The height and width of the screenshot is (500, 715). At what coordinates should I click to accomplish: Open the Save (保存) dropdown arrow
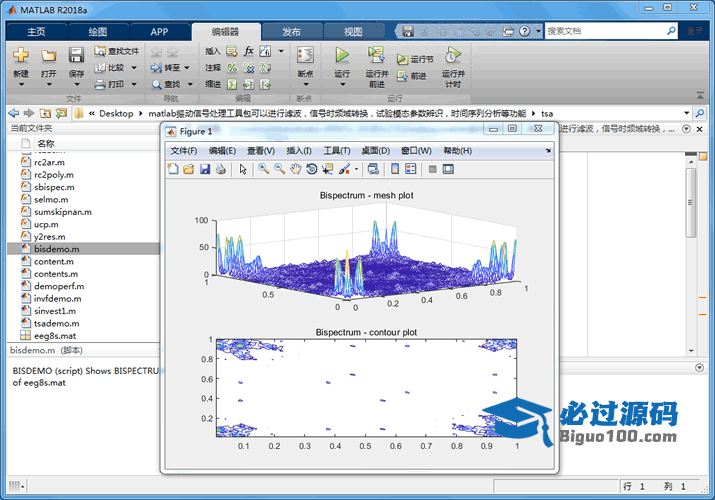click(77, 85)
